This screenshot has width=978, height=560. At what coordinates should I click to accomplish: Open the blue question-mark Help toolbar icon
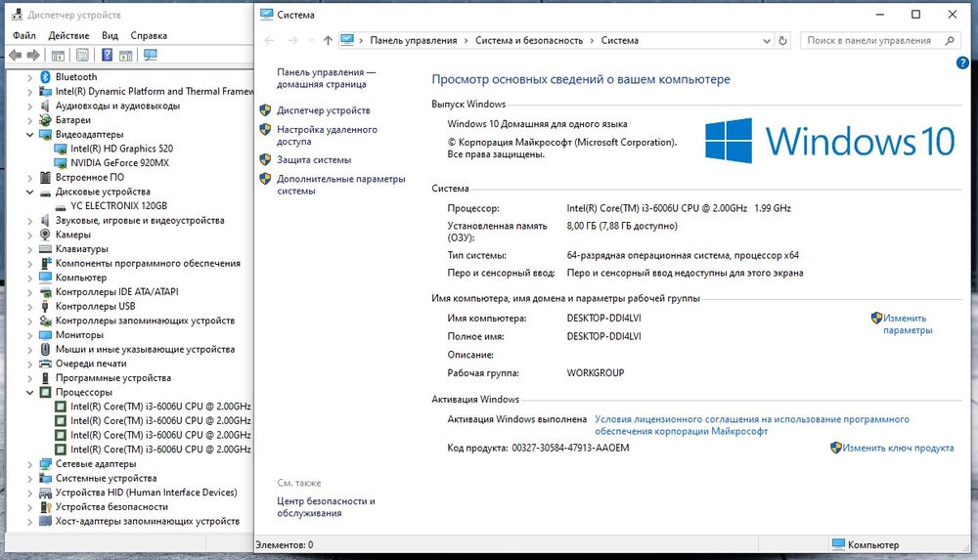[108, 55]
